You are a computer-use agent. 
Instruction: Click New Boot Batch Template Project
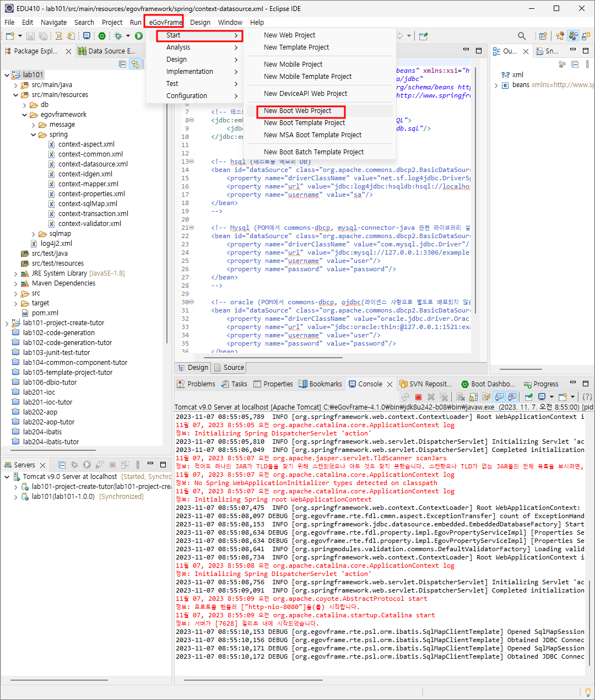tap(313, 152)
